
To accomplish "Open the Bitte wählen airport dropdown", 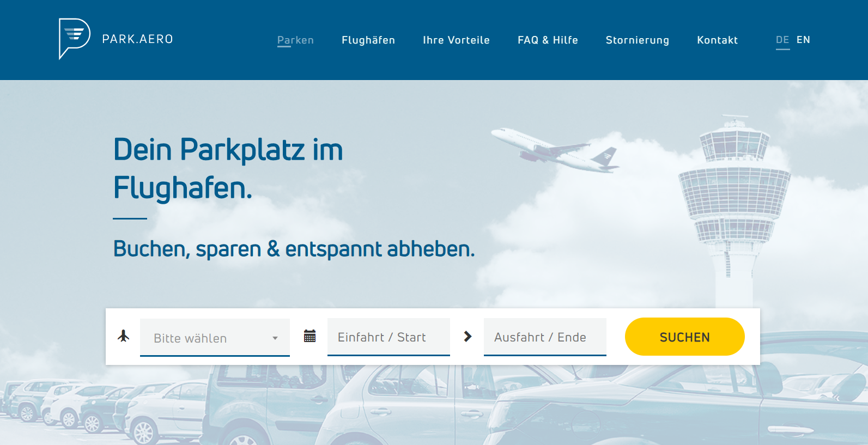I will pos(207,338).
